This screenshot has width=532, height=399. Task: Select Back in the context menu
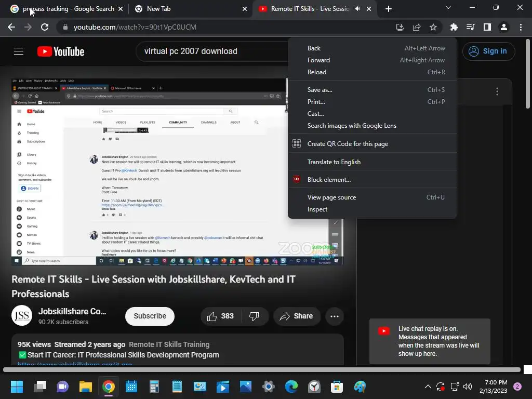point(372,48)
